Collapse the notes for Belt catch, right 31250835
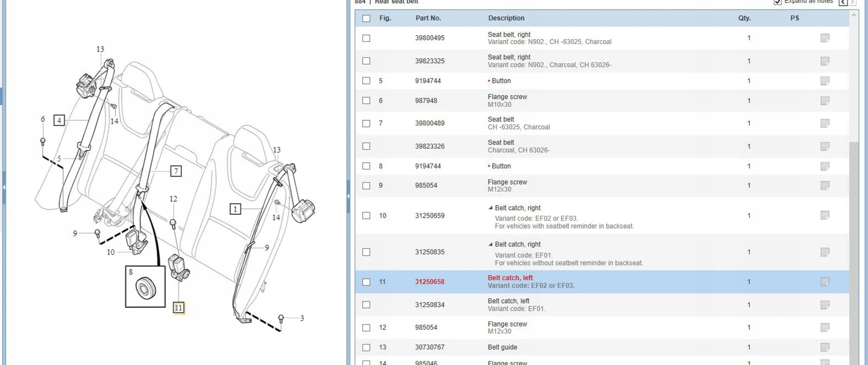Viewport: 868px width, 365px height. coord(490,244)
